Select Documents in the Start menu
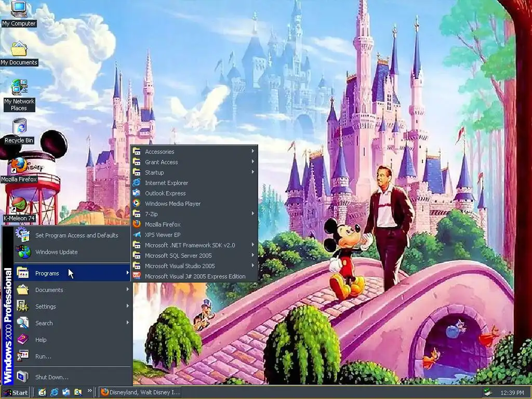The width and height of the screenshot is (532, 399). (72, 290)
